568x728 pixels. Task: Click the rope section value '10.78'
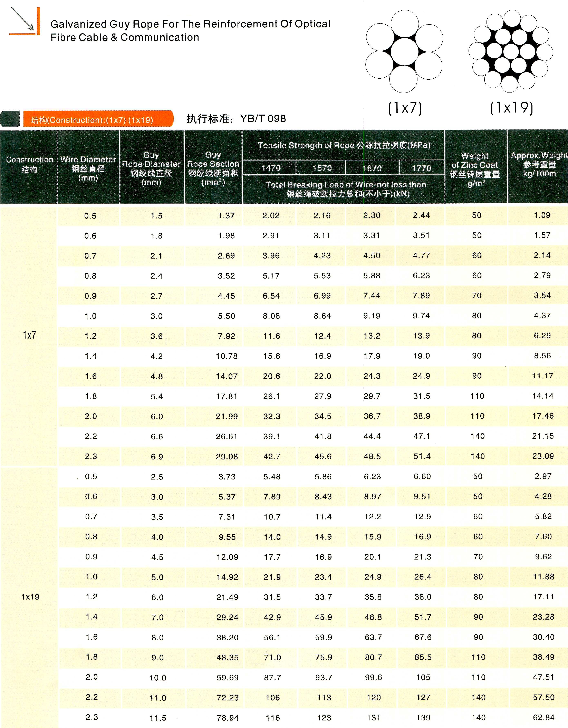[x=227, y=356]
